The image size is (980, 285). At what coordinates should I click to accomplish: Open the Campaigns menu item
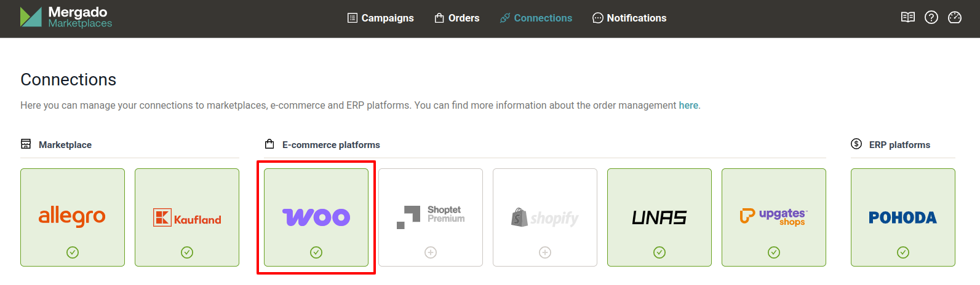tap(381, 18)
